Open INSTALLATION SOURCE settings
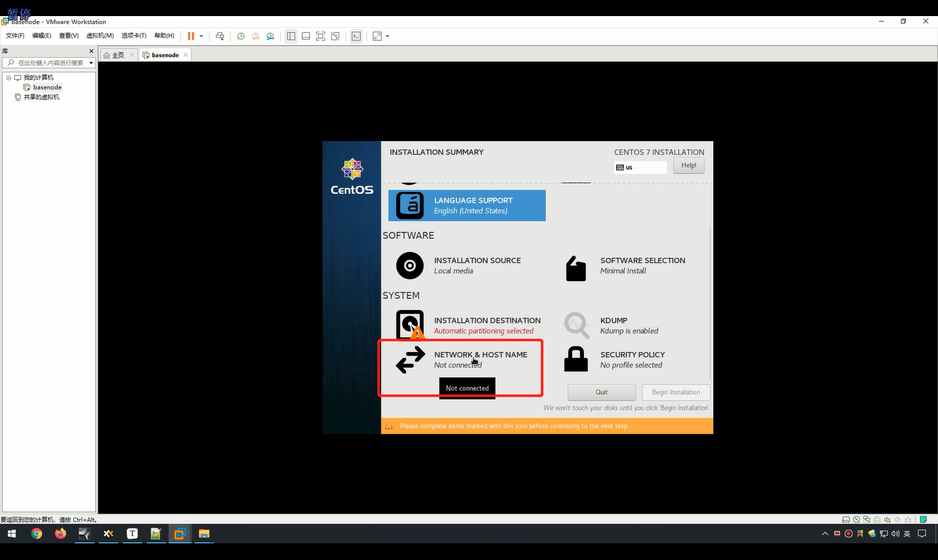Image resolution: width=938 pixels, height=560 pixels. pyautogui.click(x=467, y=265)
